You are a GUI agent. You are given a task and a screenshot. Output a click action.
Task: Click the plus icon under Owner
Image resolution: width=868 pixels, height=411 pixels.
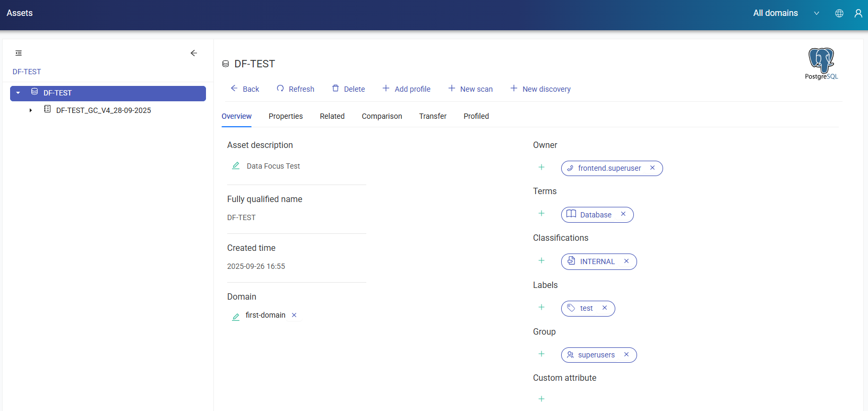pyautogui.click(x=542, y=167)
